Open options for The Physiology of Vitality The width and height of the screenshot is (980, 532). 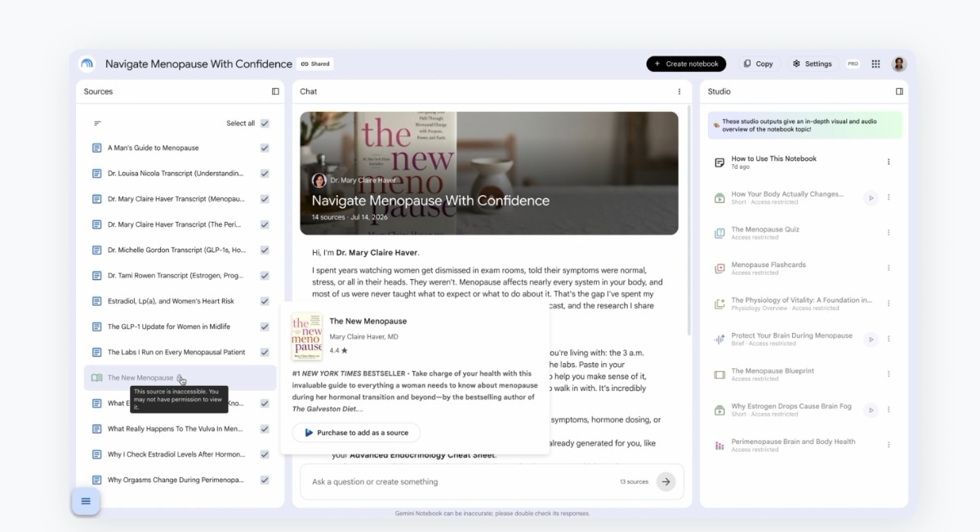889,304
